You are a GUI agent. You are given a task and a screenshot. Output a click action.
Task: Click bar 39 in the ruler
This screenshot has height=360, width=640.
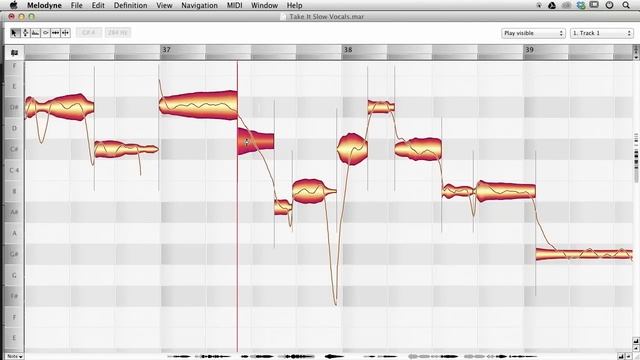pyautogui.click(x=529, y=50)
